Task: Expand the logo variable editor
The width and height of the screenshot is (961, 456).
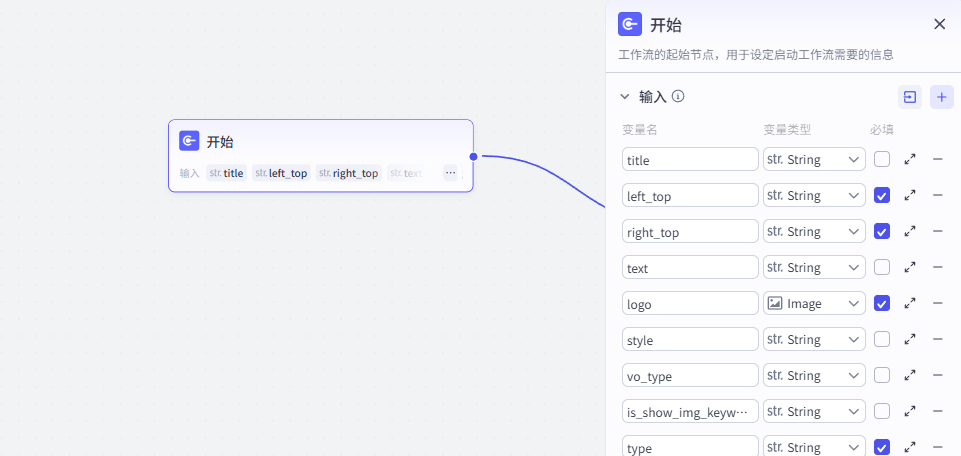Action: [x=910, y=303]
